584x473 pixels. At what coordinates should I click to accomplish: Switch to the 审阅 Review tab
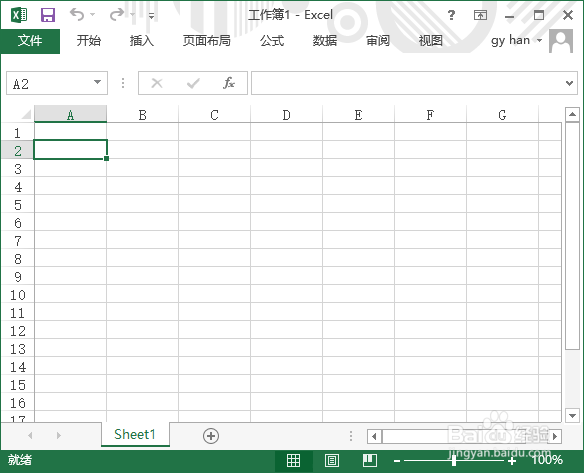point(378,41)
